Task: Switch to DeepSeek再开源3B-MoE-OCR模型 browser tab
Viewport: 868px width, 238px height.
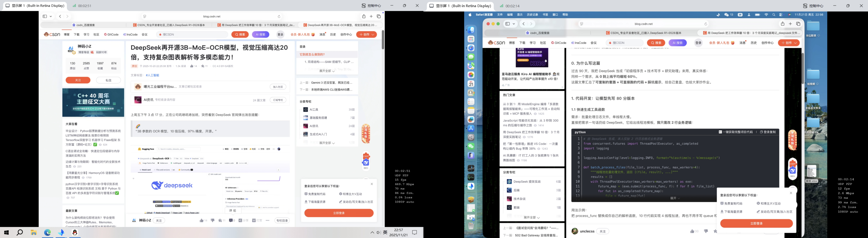Action: 340,25
